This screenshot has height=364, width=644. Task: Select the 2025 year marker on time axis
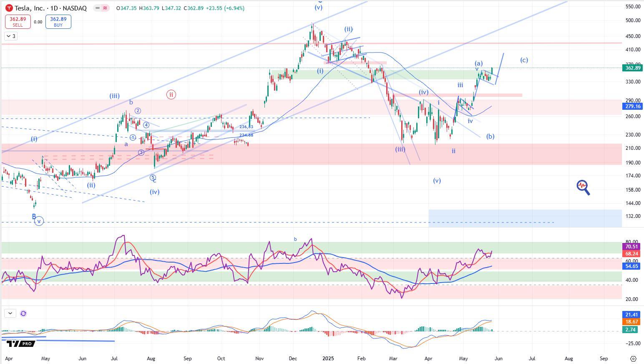(x=328, y=358)
